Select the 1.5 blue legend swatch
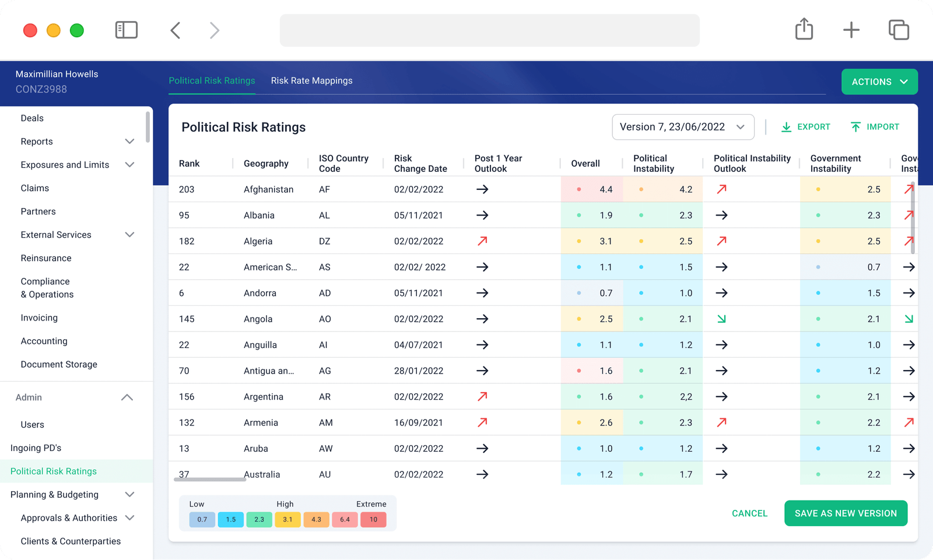The height and width of the screenshot is (560, 933). 231,519
